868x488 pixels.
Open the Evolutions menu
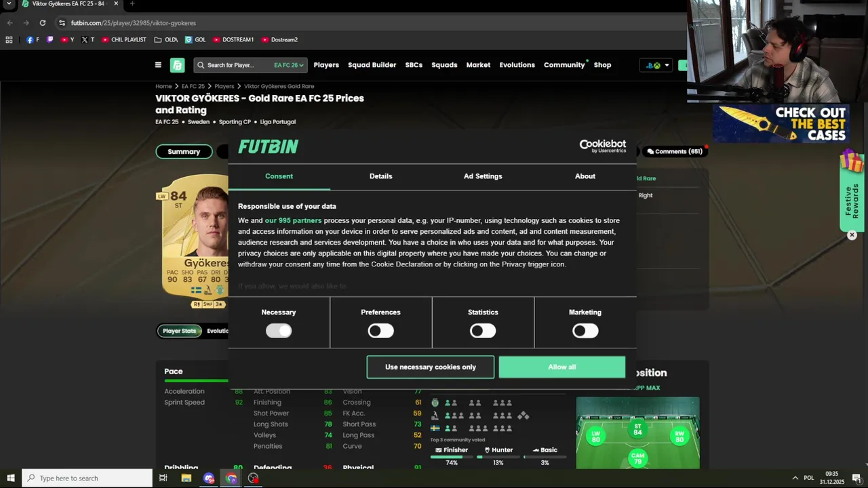coord(517,65)
